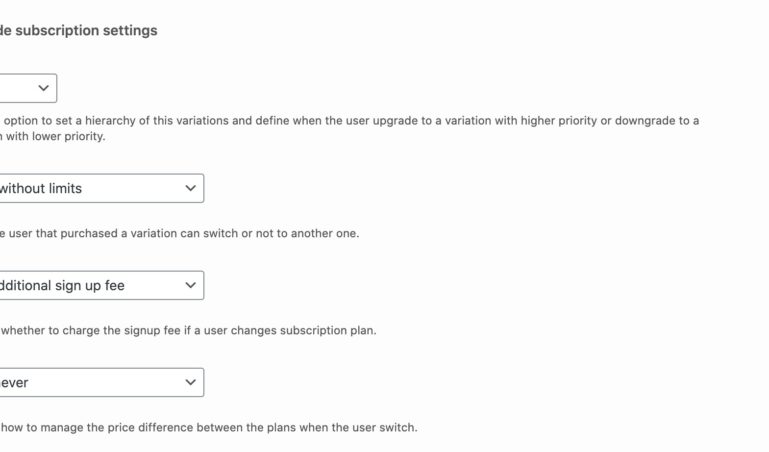
Task: Click the "without limits" selected value text
Action: tap(40, 188)
